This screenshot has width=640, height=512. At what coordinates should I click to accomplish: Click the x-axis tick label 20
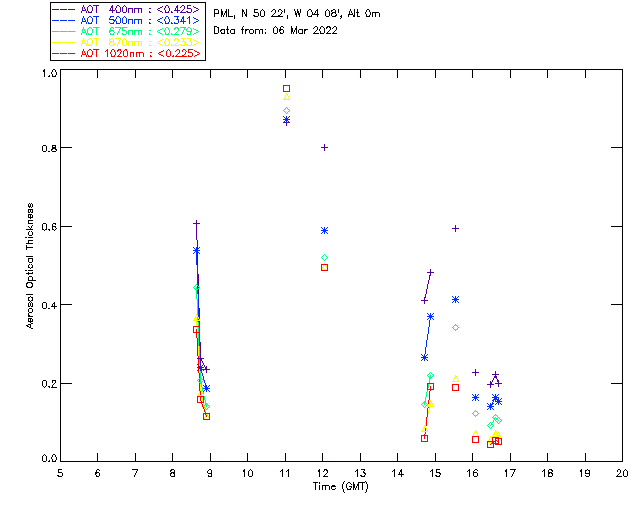pyautogui.click(x=622, y=473)
